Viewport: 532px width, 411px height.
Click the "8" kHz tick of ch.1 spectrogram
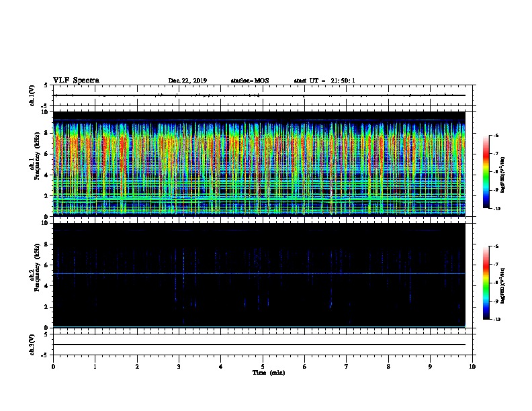(x=47, y=133)
